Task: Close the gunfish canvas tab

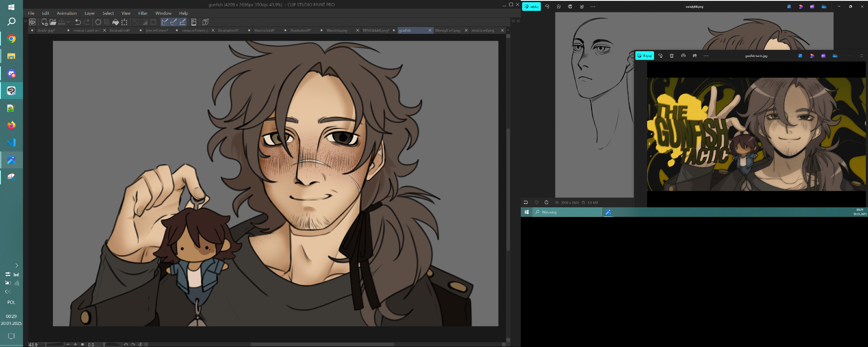Action: [x=430, y=30]
